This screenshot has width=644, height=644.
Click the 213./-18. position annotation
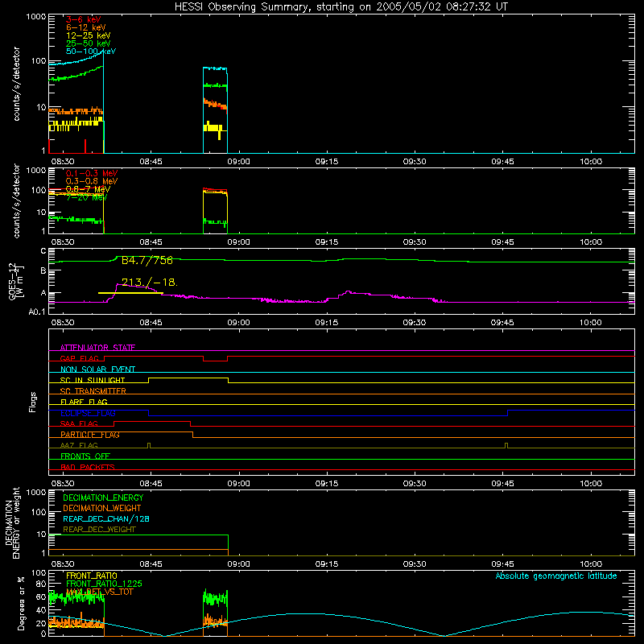[150, 283]
